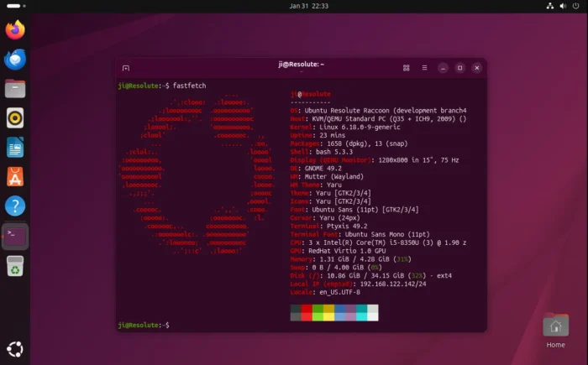Expand the system status menu
The height and width of the screenshot is (365, 588).
(x=561, y=6)
